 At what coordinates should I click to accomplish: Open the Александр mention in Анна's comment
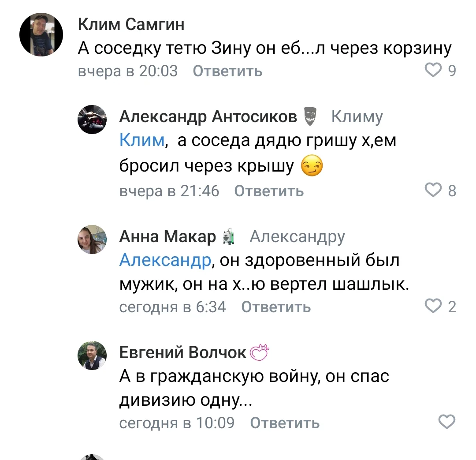tap(164, 260)
